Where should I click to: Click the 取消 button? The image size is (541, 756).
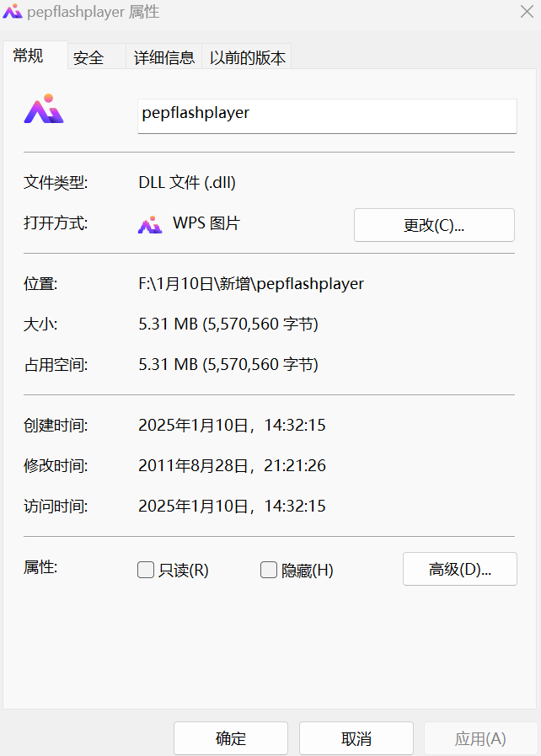coord(356,738)
